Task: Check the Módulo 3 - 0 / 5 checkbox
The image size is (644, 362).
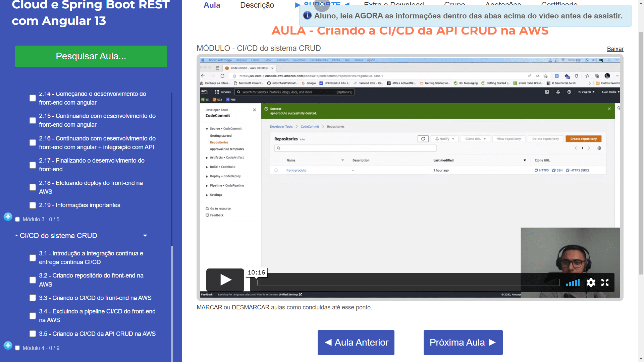Action: pos(17,220)
